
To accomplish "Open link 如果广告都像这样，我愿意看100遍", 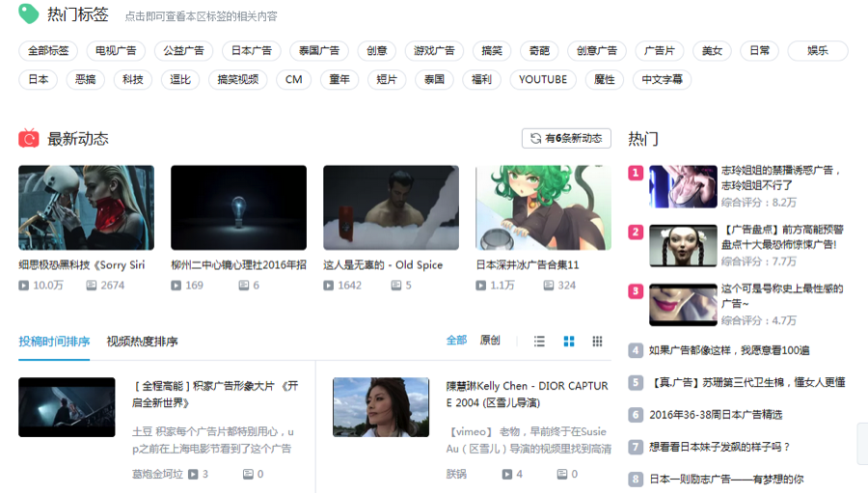I will coord(729,350).
